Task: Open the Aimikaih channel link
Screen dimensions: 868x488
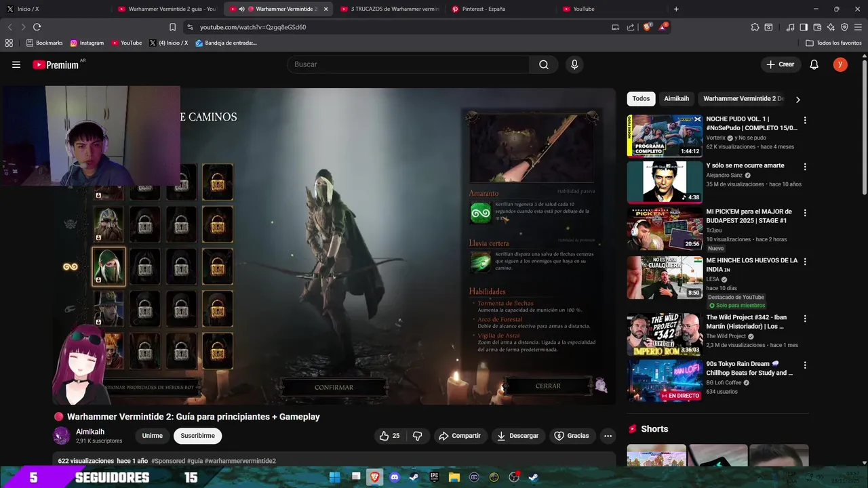Action: click(x=90, y=432)
